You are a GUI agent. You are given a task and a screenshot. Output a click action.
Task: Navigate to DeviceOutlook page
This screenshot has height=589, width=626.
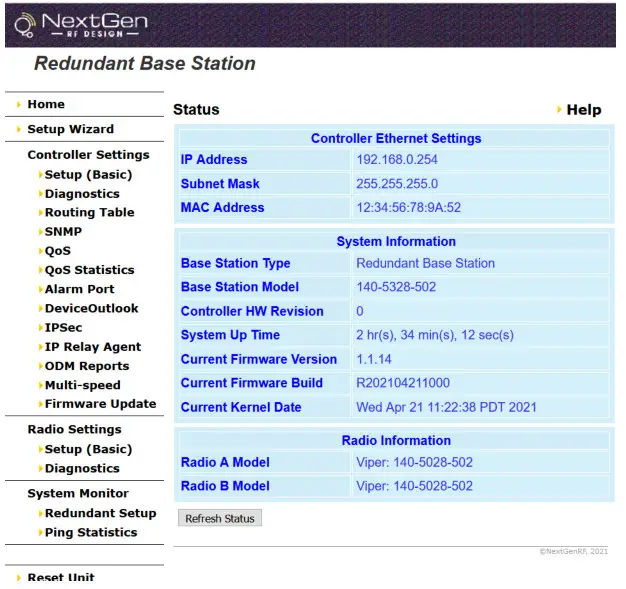[x=91, y=309]
